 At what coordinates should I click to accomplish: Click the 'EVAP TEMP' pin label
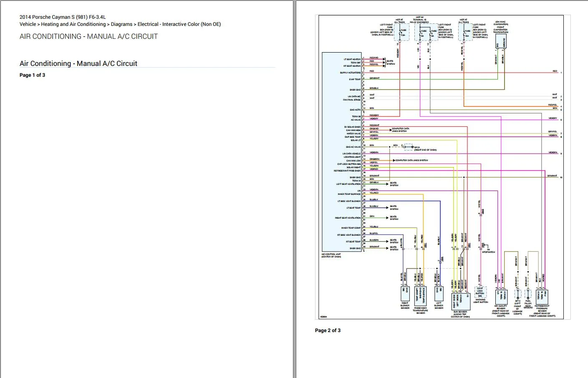(x=355, y=79)
